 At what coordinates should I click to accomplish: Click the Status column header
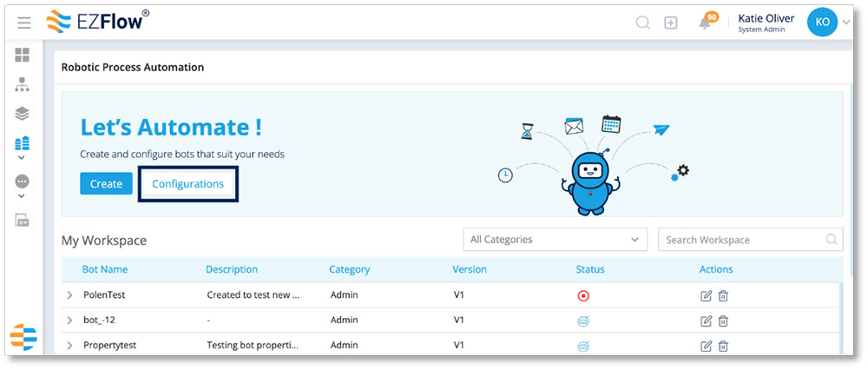tap(590, 269)
